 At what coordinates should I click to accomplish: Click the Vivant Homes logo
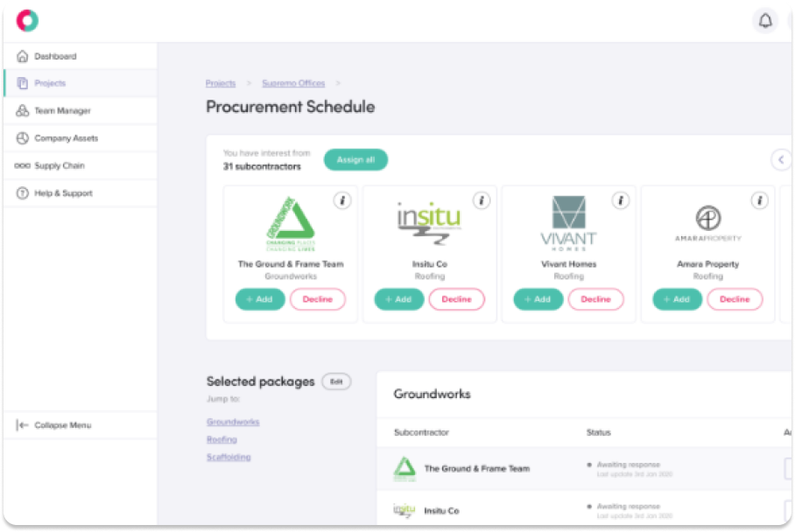[x=568, y=223]
